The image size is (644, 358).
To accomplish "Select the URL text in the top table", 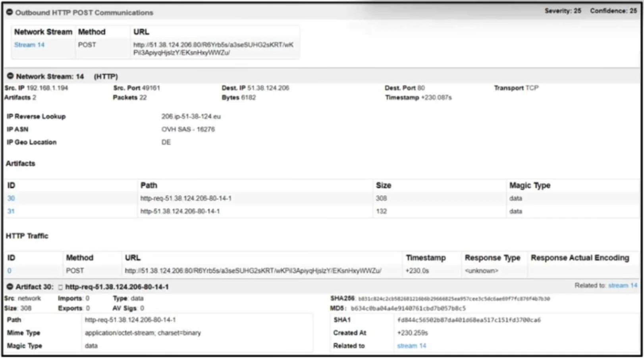I will (x=213, y=48).
